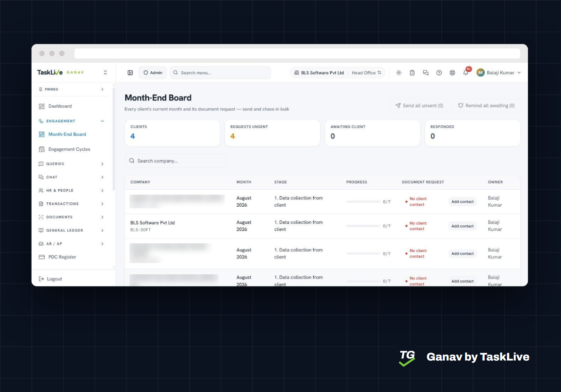The width and height of the screenshot is (561, 392).
Task: Click the company name BLS Software Pvt Ltd in the table
Action: pyautogui.click(x=152, y=223)
